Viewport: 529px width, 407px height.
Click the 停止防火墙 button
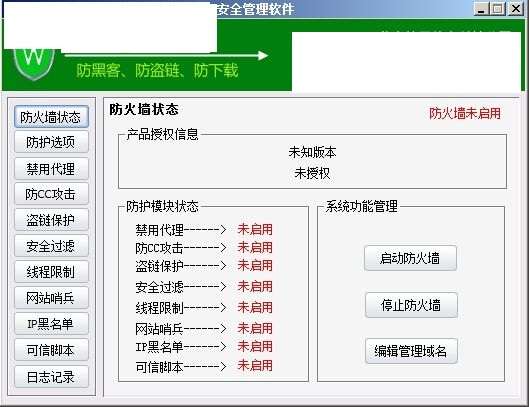tap(411, 305)
